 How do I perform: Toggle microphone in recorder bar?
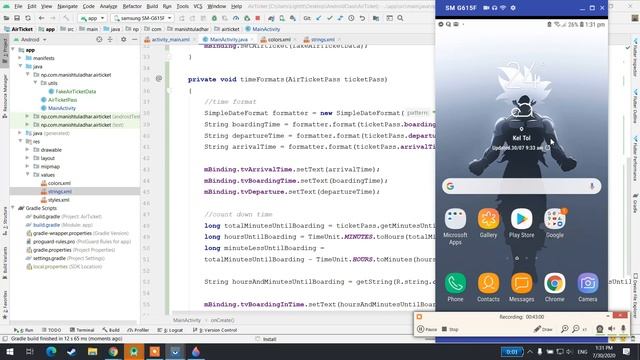pyautogui.click(x=623, y=329)
